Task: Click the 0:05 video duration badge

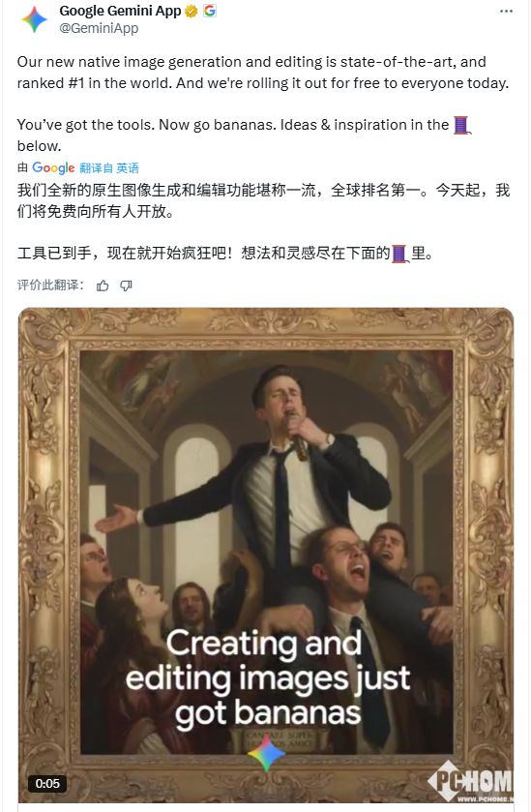Action: (x=47, y=784)
